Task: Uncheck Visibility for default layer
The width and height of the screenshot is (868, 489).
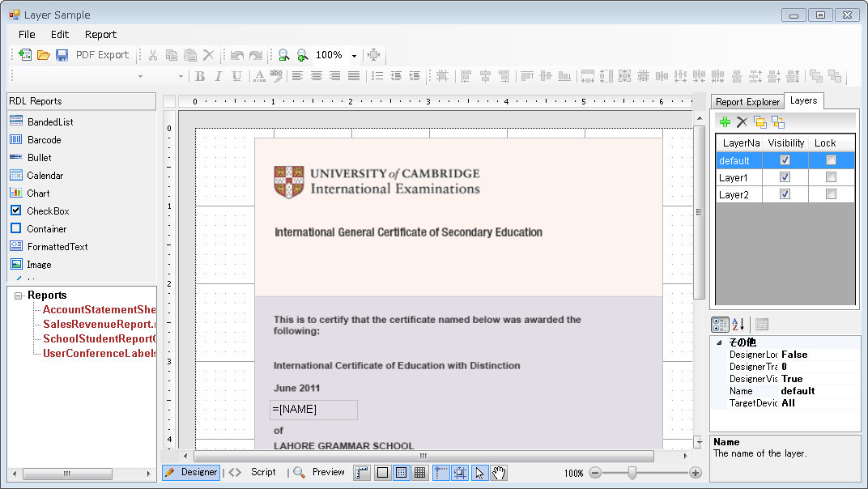Action: pyautogui.click(x=785, y=160)
